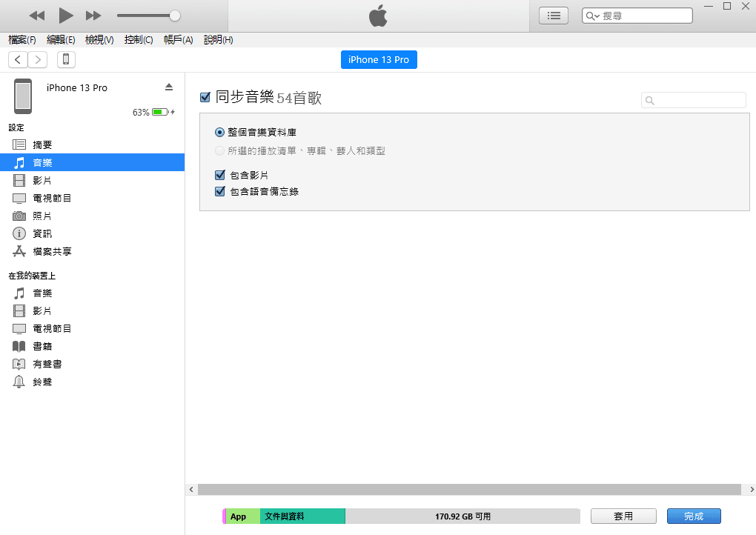Click the 54首歌 song count text
The width and height of the screenshot is (756, 535).
[299, 98]
